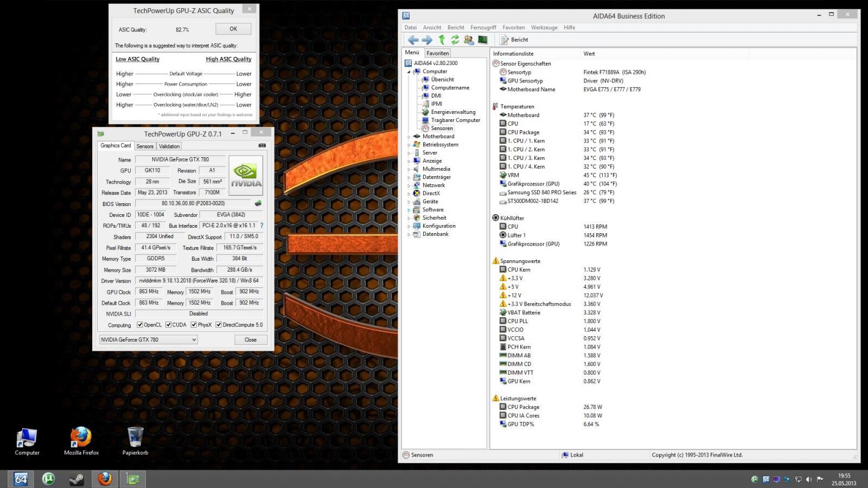Open the Hilfe menu

tap(570, 28)
